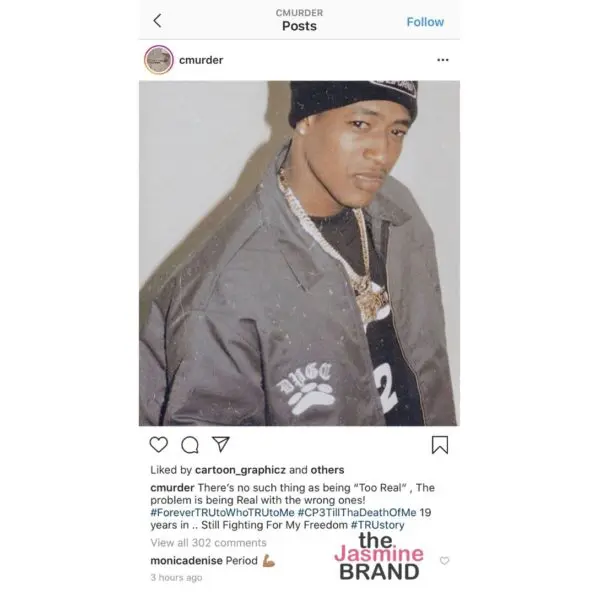Share post with paper plane icon
This screenshot has width=595, height=595.
(x=220, y=444)
